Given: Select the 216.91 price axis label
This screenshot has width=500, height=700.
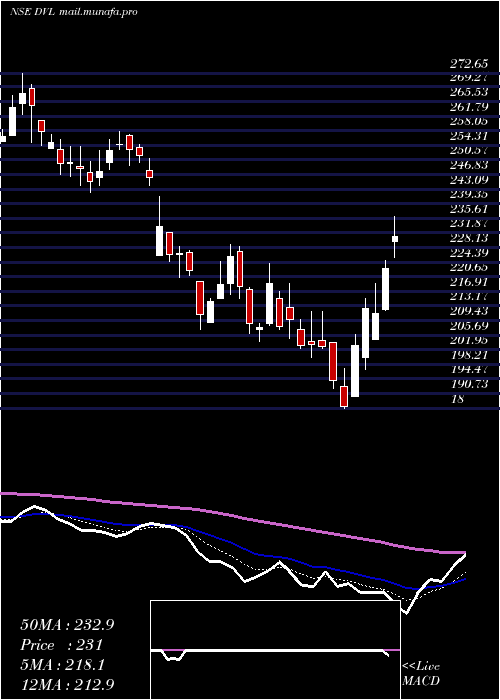Looking at the screenshot, I should (469, 282).
